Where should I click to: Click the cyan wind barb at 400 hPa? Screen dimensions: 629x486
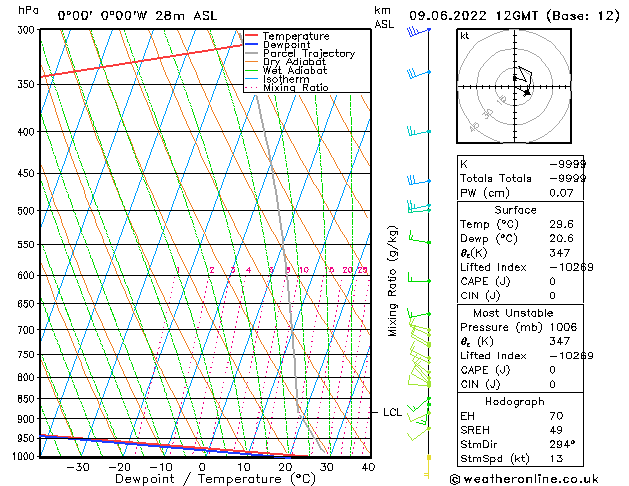tap(419, 132)
